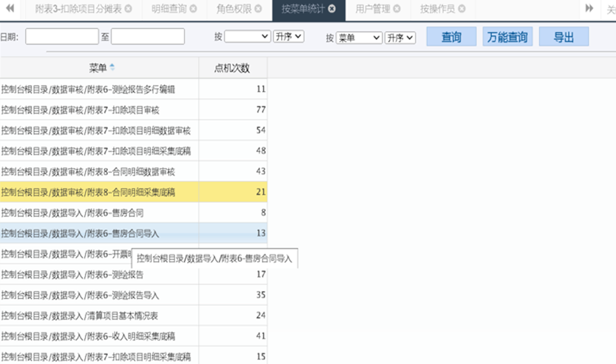The height and width of the screenshot is (364, 616).
Task: Click count cell showing 24
Action: point(233,315)
